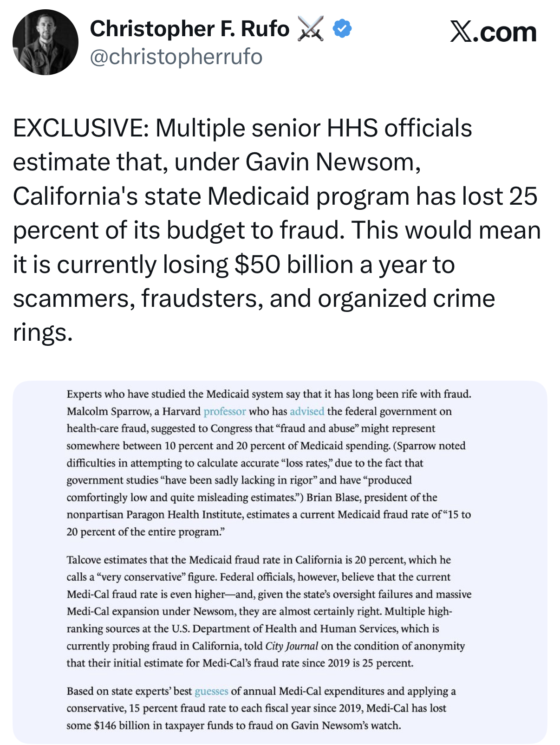560x745 pixels.
Task: Follow the "professor" hyperlink in article
Action: [225, 411]
